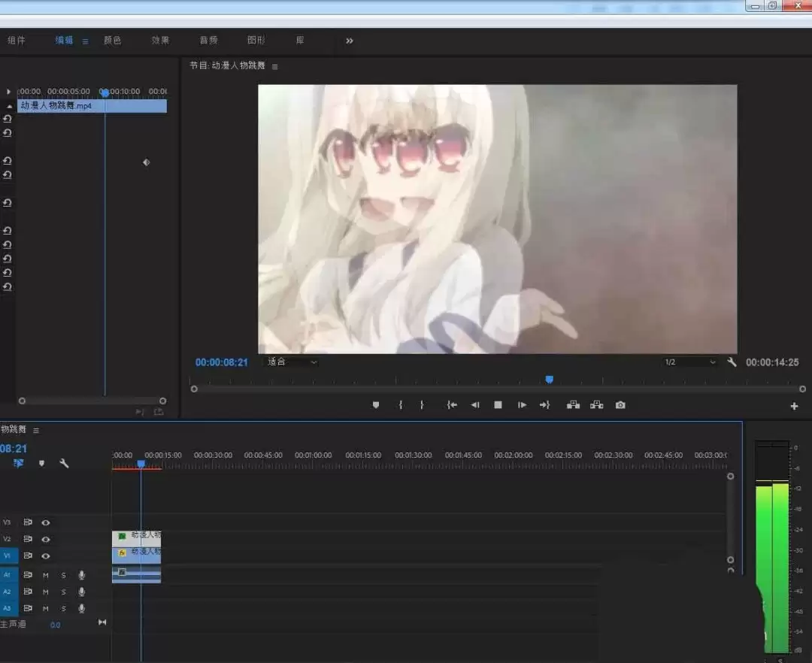812x663 pixels.
Task: Mute the A2 audio track
Action: point(46,592)
